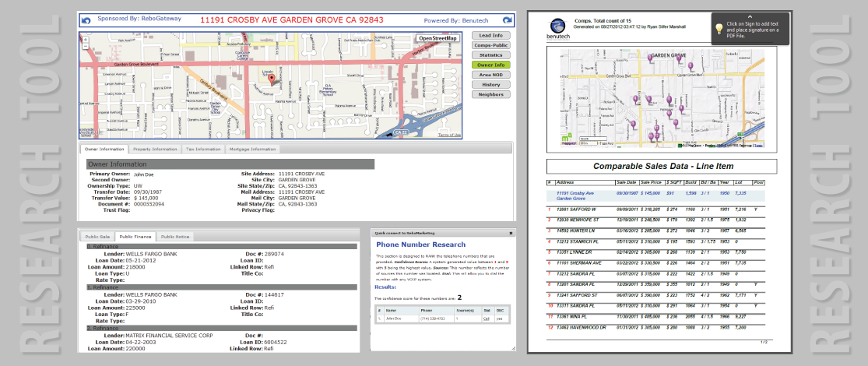The height and width of the screenshot is (366, 868).
Task: Click the Phone Number Research heading
Action: tap(420, 245)
